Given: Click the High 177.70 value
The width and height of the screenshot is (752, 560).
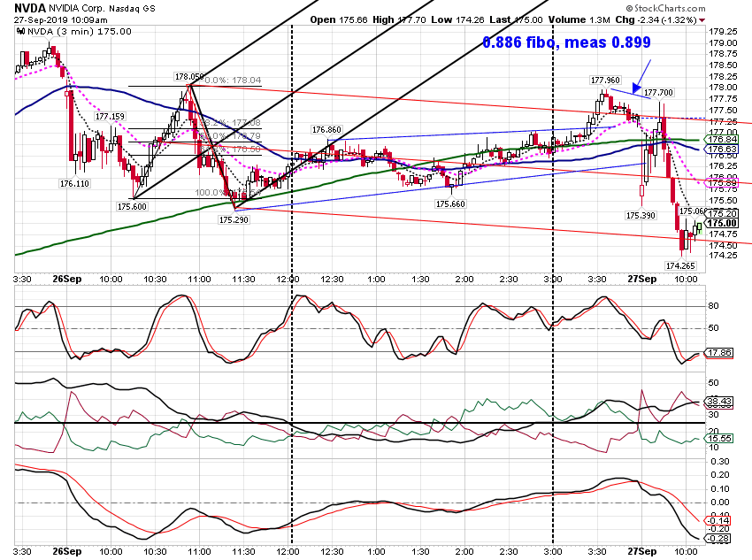Looking at the screenshot, I should pos(399,19).
